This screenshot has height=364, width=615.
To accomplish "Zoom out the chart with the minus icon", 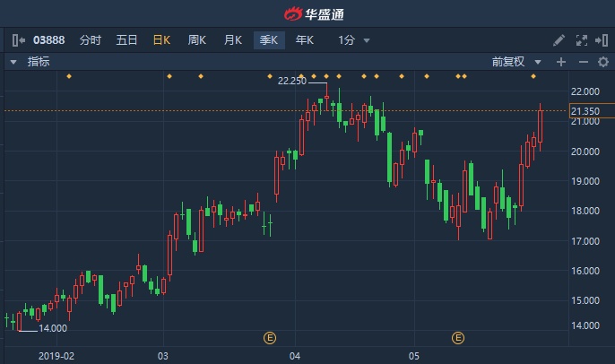I will [x=584, y=62].
